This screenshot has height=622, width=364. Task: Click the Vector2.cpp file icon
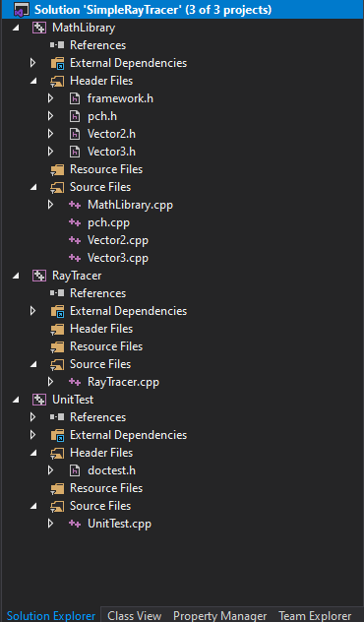[x=75, y=240]
